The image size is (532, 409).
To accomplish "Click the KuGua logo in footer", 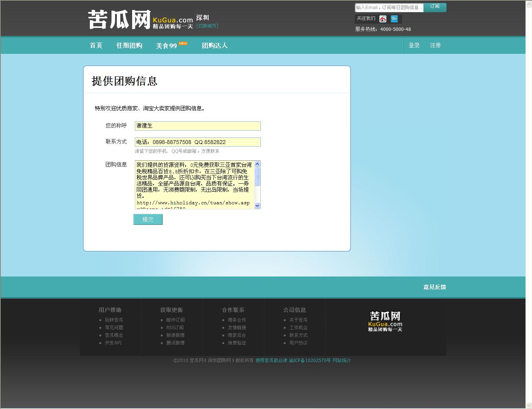I will [385, 322].
